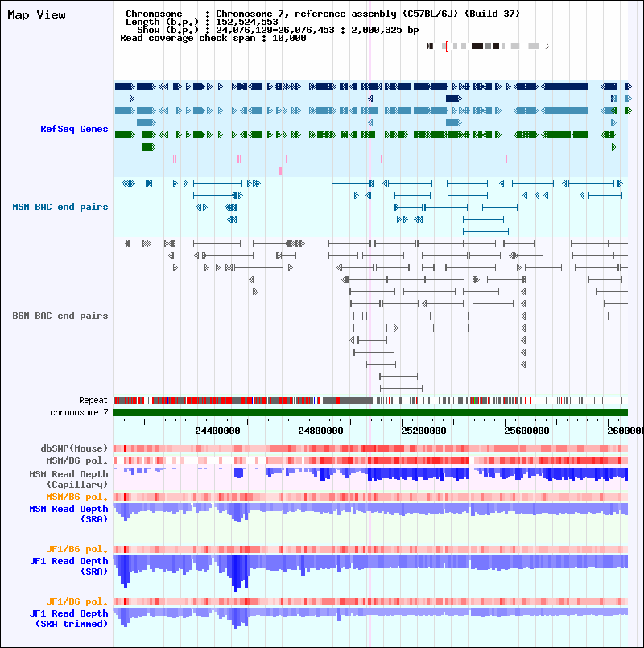Open the JF1 Read Depth (SRA trimmed) label
Image resolution: width=644 pixels, height=648 pixels.
point(68,619)
